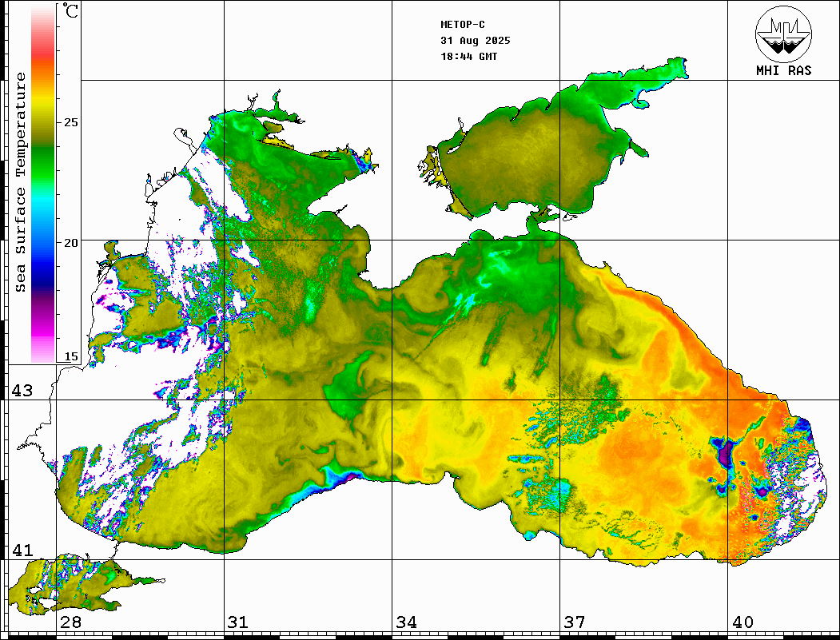840x640 pixels.
Task: Click latitude label '43'
Action: pos(22,391)
